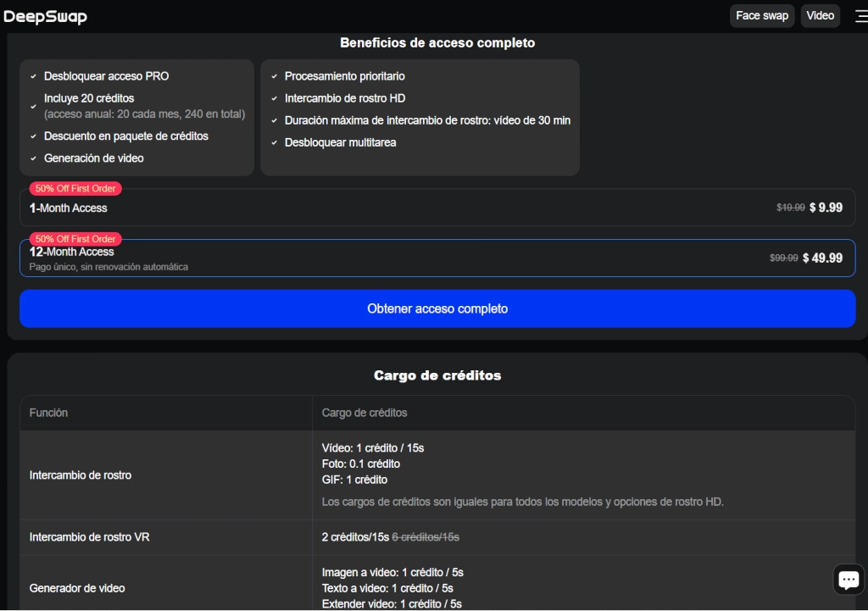Open the chat support widget
The height and width of the screenshot is (611, 868).
pos(848,580)
